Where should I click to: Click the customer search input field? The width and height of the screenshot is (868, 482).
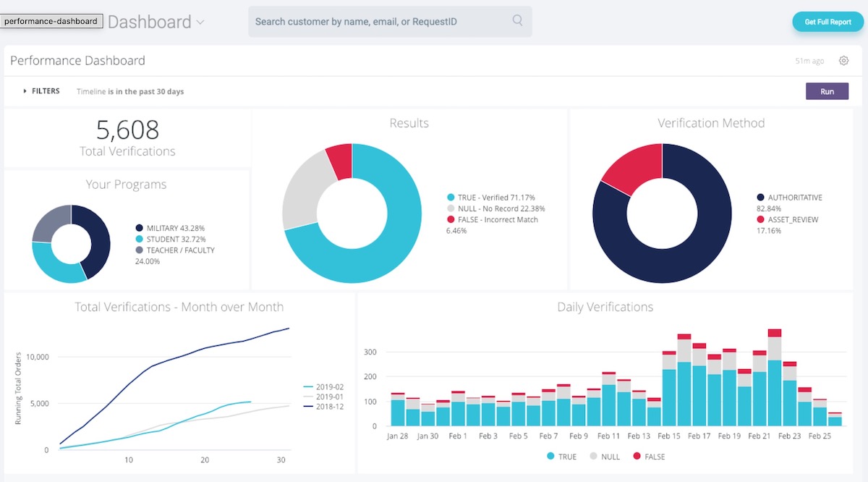tap(376, 22)
